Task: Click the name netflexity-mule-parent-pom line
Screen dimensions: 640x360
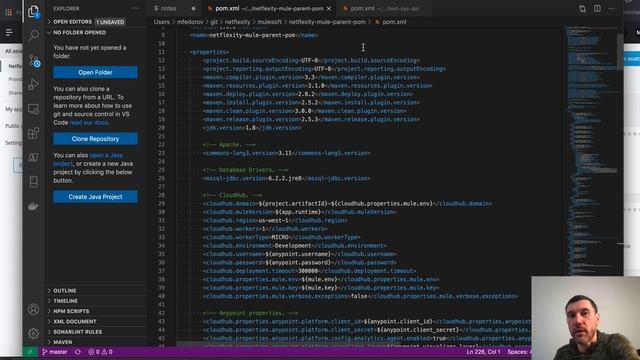Action: (x=254, y=35)
